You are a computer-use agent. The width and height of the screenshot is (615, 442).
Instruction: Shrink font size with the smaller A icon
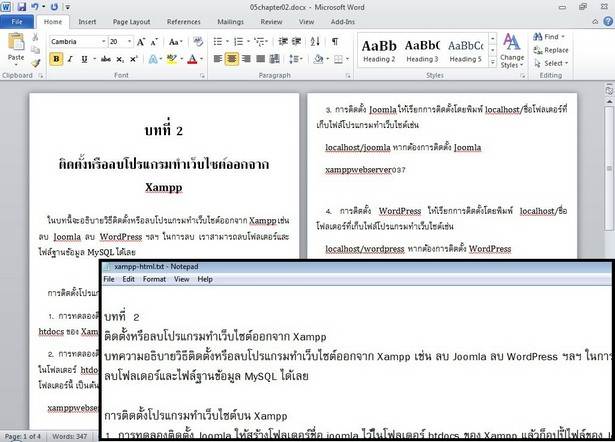coord(154,42)
